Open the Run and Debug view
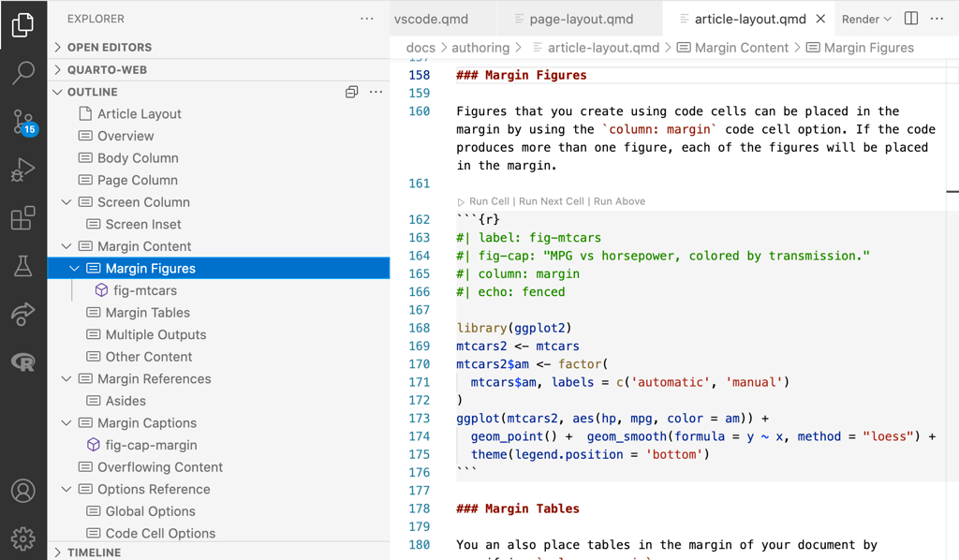The image size is (959, 560). [x=22, y=169]
